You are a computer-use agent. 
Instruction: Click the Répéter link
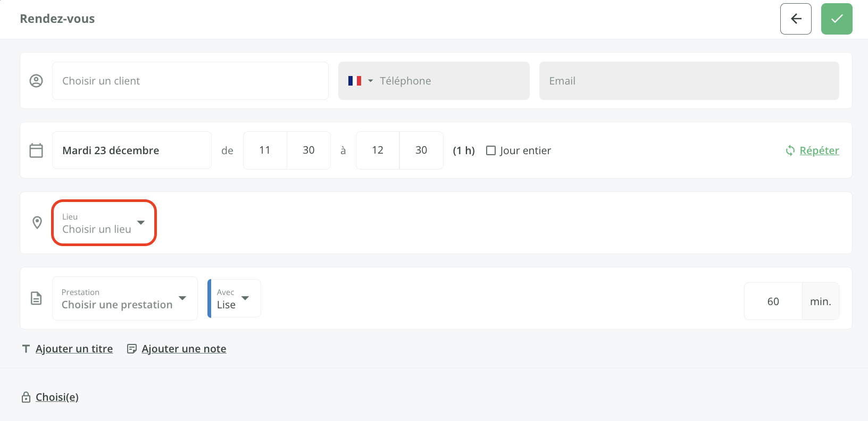point(819,150)
